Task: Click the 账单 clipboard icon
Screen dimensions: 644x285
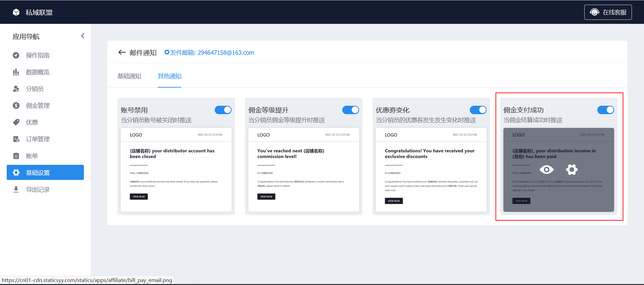Action: click(16, 156)
